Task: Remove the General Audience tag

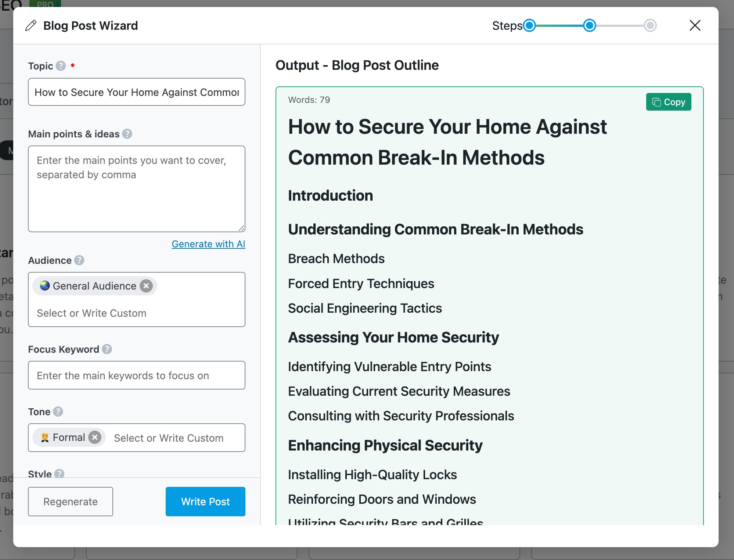Action: 146,286
